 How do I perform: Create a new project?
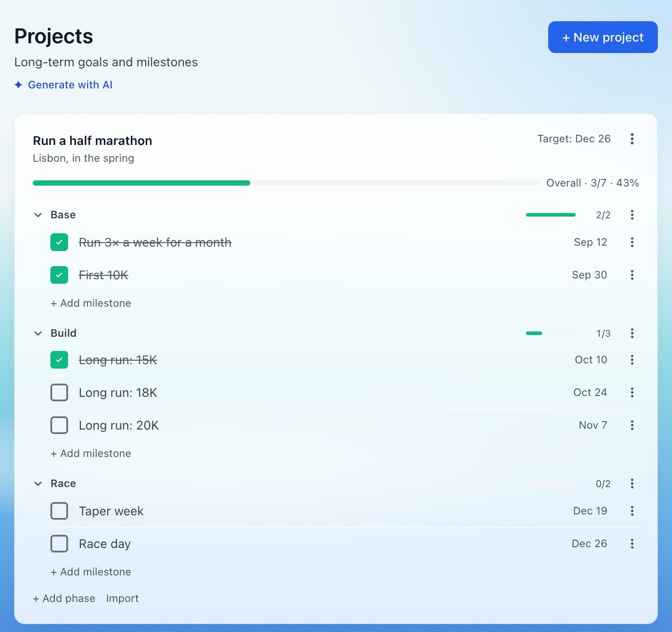pyautogui.click(x=603, y=37)
